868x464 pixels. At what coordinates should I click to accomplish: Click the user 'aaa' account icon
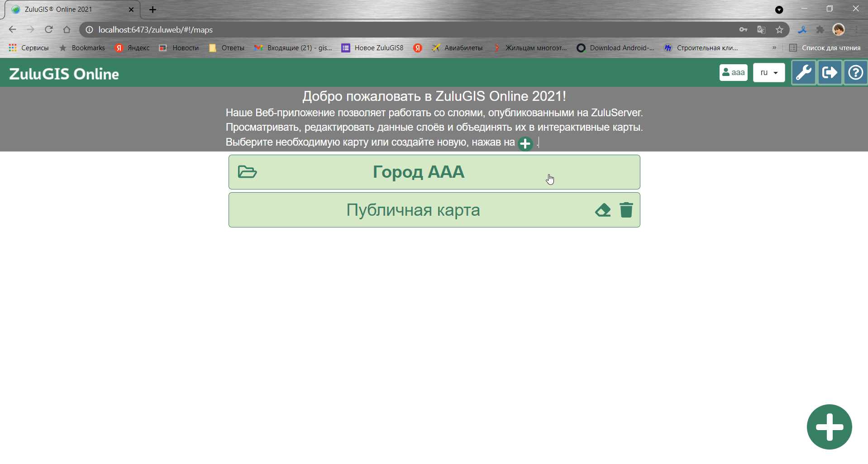(x=733, y=72)
